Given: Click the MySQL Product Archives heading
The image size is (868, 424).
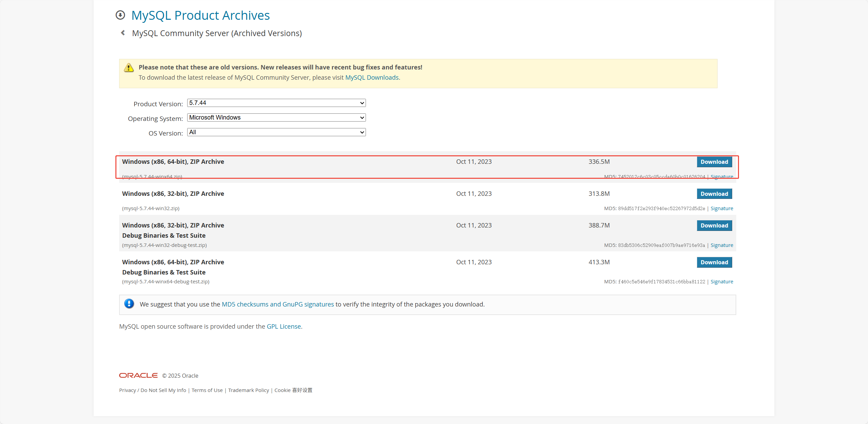Looking at the screenshot, I should [x=200, y=16].
